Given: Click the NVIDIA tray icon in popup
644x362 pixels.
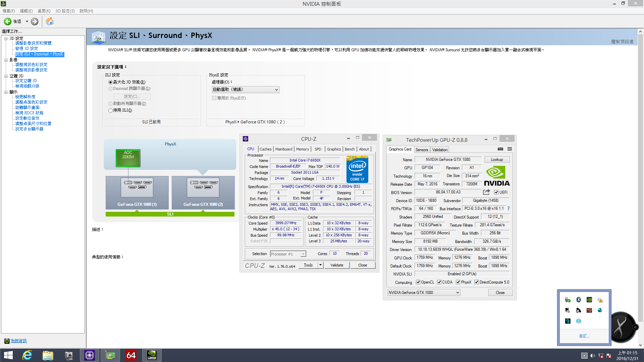Looking at the screenshot, I should click(x=589, y=300).
